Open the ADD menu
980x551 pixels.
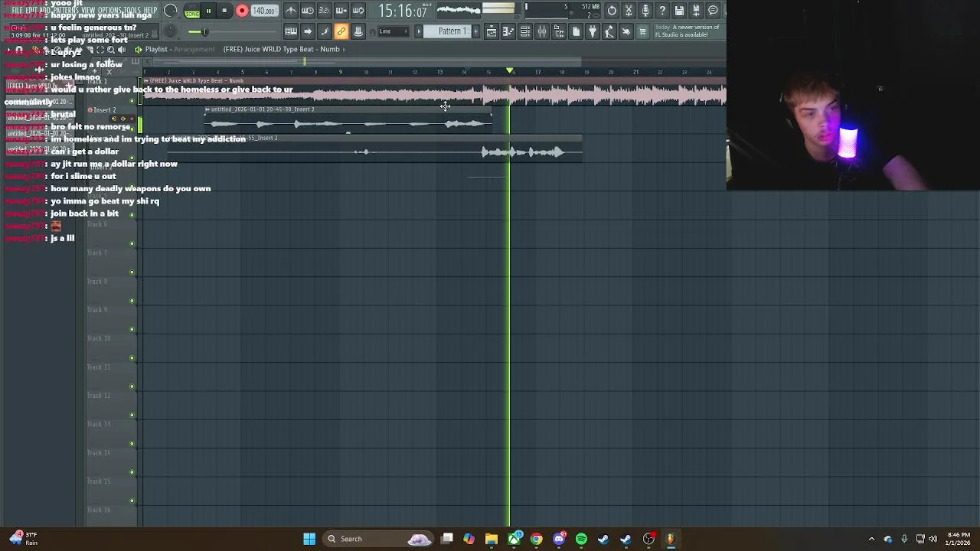point(44,11)
